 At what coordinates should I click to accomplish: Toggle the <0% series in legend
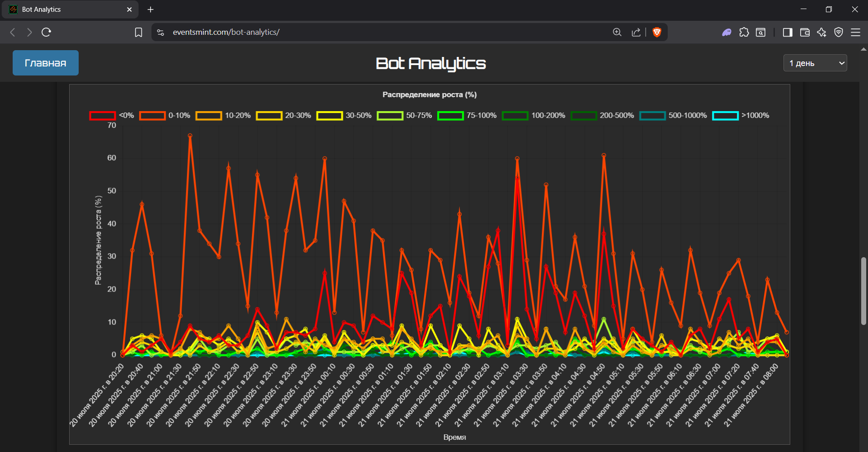[112, 116]
